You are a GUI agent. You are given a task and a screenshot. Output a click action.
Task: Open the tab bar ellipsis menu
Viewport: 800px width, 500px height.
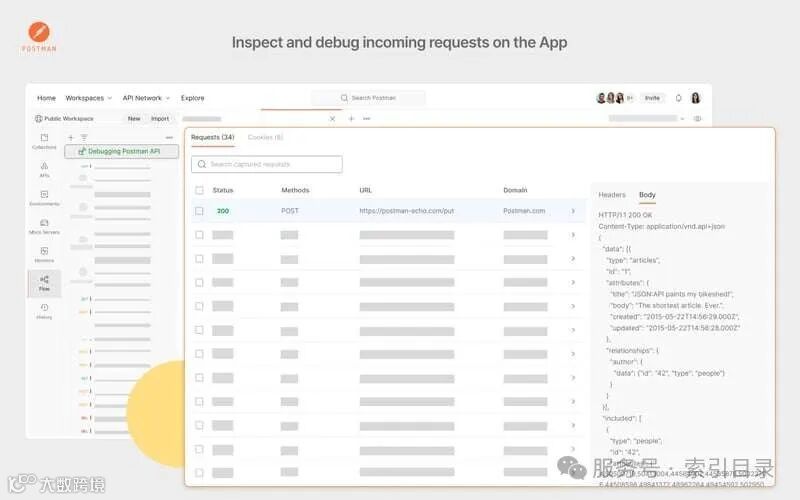coord(366,118)
